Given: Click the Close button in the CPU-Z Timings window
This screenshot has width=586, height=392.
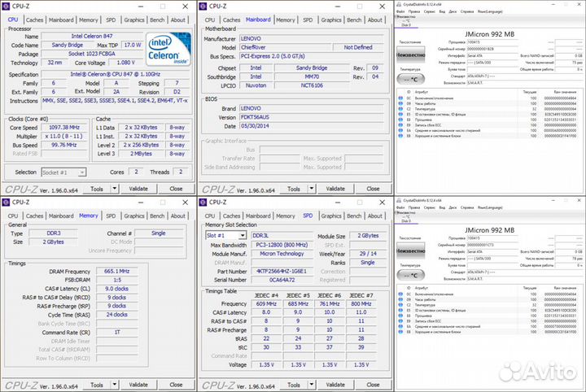Looking at the screenshot, I should coord(176,385).
